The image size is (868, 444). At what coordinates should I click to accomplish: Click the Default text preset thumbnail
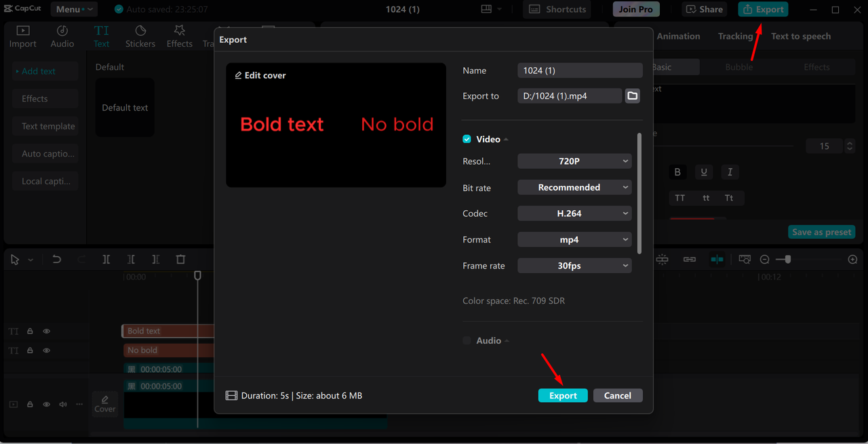(x=125, y=107)
